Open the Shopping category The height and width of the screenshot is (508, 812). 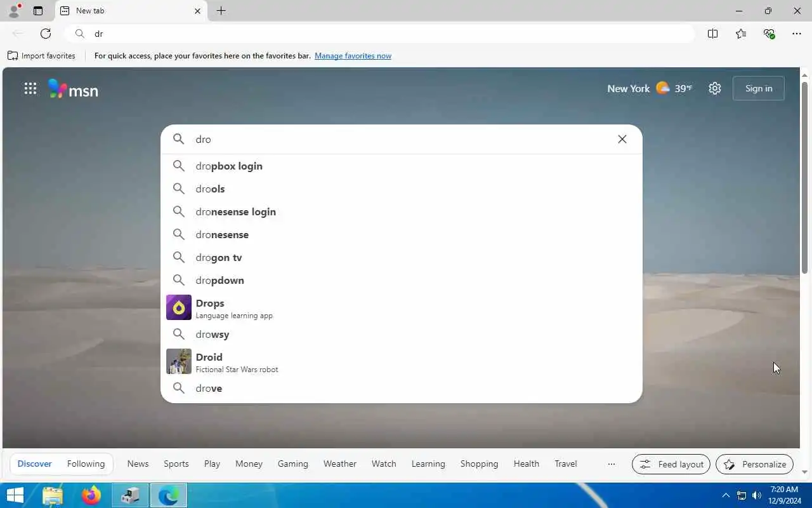pos(479,464)
